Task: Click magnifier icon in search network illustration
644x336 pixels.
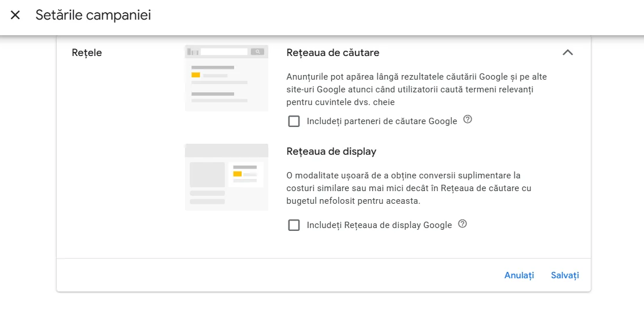Action: tap(257, 51)
